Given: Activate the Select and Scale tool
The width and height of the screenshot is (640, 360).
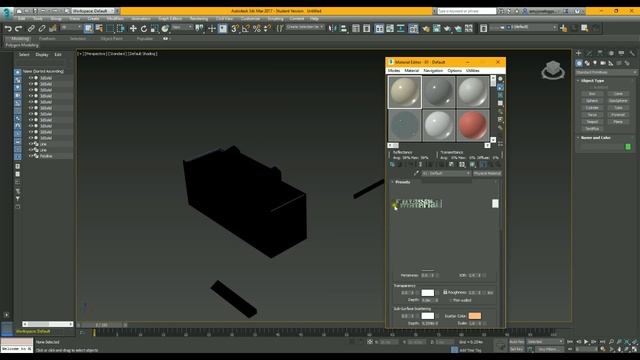Looking at the screenshot, I should coord(154,28).
